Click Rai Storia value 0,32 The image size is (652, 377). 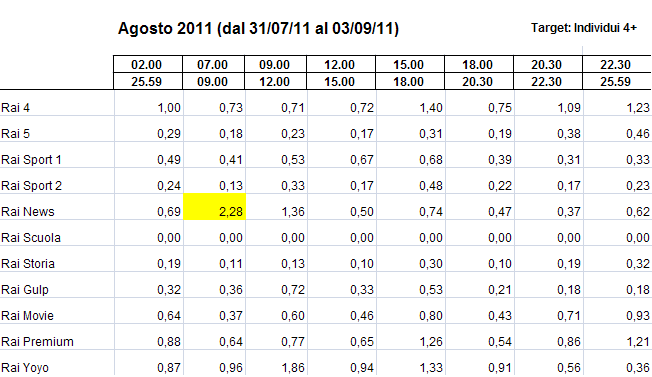638,264
